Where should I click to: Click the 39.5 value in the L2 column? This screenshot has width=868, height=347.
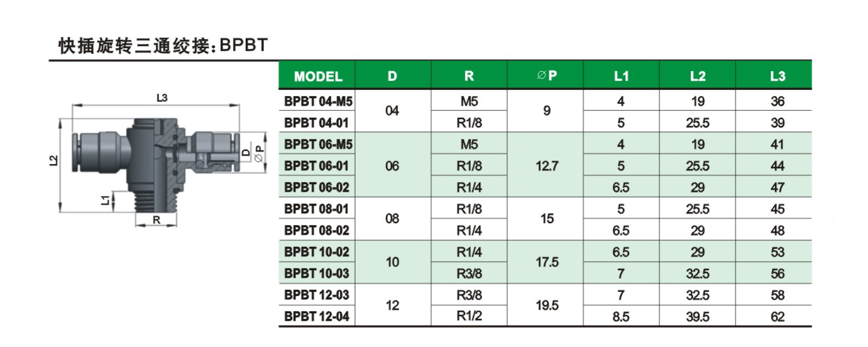point(698,316)
